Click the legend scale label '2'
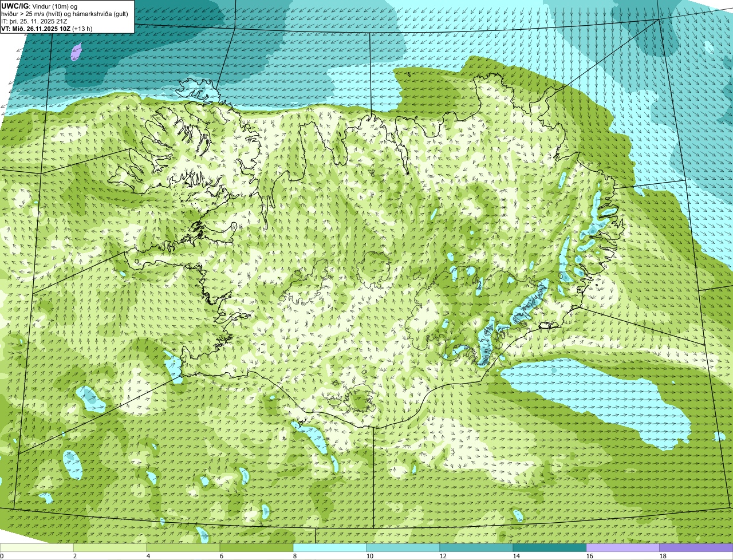The image size is (733, 560). [x=75, y=556]
